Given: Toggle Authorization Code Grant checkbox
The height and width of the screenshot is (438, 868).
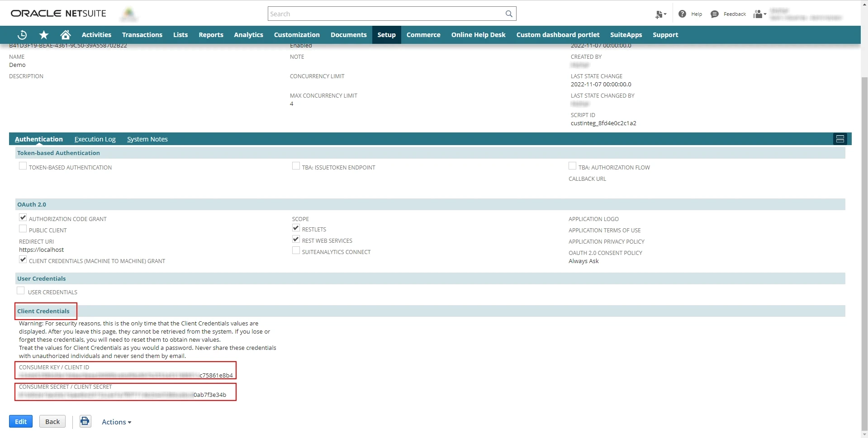Looking at the screenshot, I should [x=23, y=217].
